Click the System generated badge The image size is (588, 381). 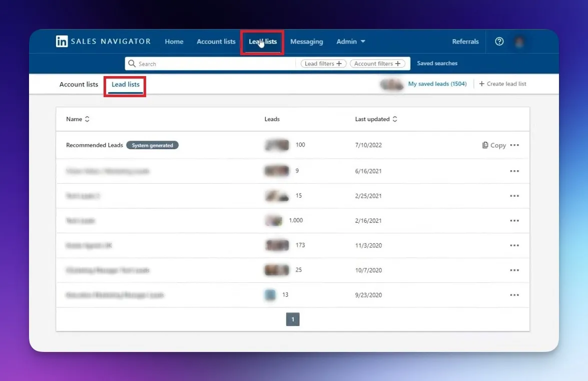[x=152, y=145]
